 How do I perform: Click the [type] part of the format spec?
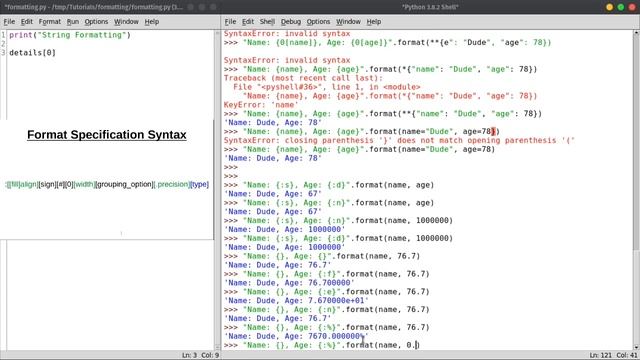click(200, 184)
